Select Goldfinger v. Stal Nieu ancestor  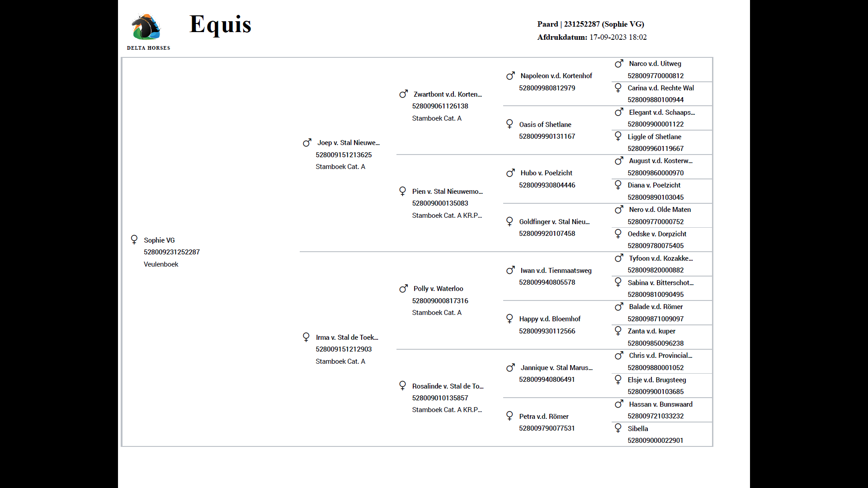click(554, 222)
